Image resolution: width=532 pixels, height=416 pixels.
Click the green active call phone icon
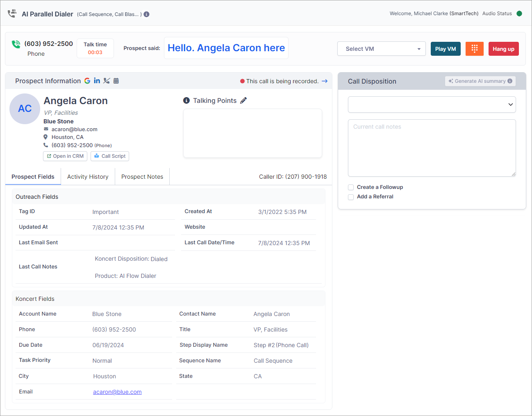coord(16,44)
